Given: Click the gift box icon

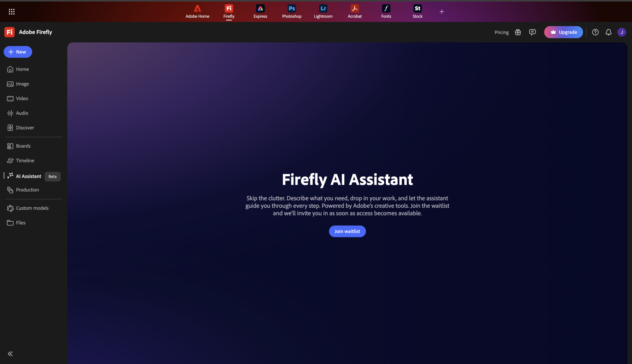Looking at the screenshot, I should (518, 32).
